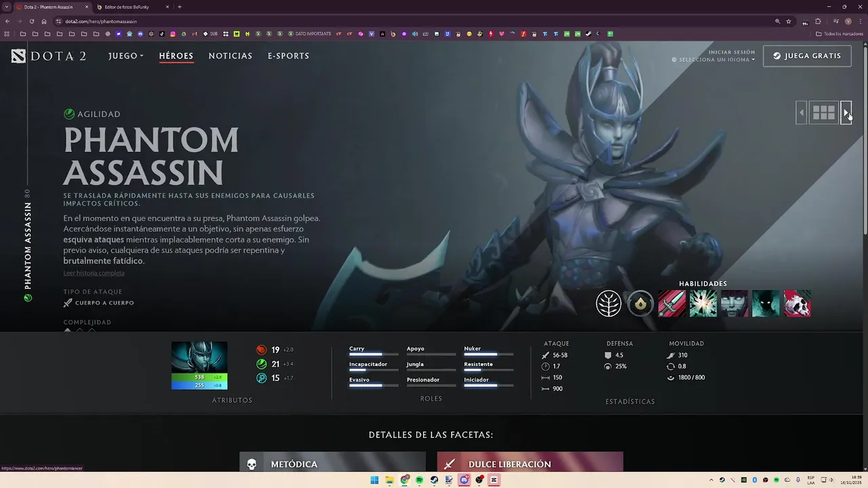Click browser home button
Image resolution: width=868 pixels, height=488 pixels.
[44, 21]
